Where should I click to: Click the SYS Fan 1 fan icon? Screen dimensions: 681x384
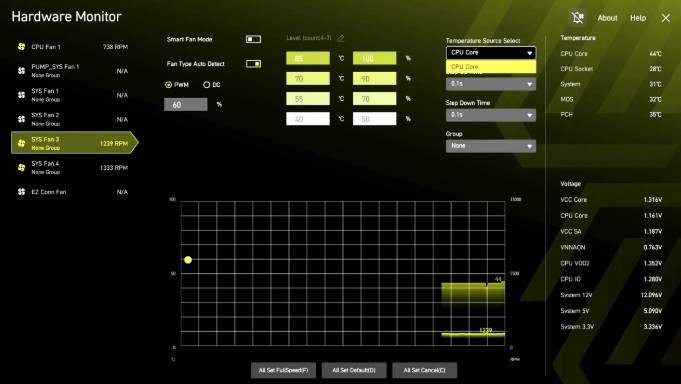click(x=21, y=95)
